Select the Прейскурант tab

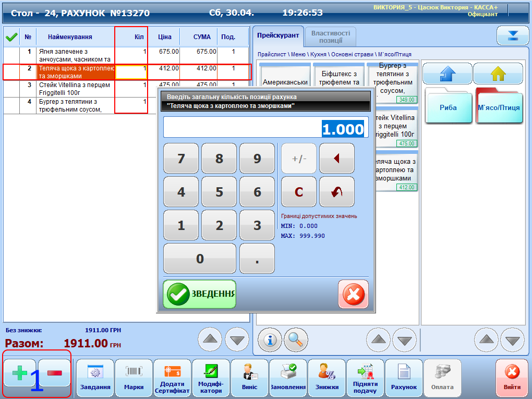click(x=279, y=35)
